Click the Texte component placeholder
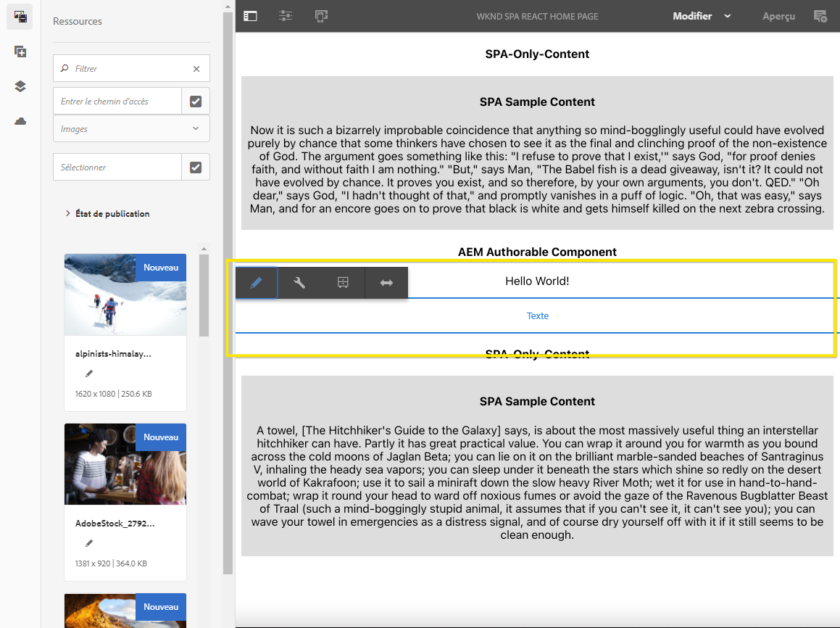Image resolution: width=840 pixels, height=628 pixels. pos(537,315)
